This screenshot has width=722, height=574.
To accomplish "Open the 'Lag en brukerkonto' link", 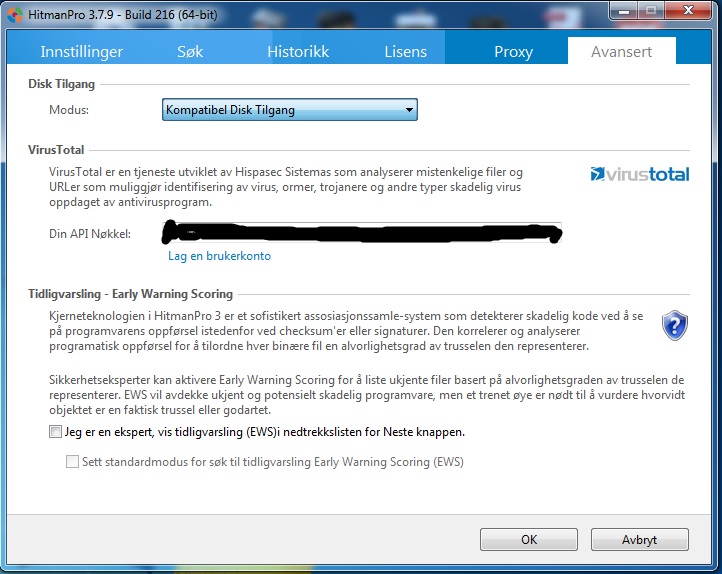I will tap(219, 256).
